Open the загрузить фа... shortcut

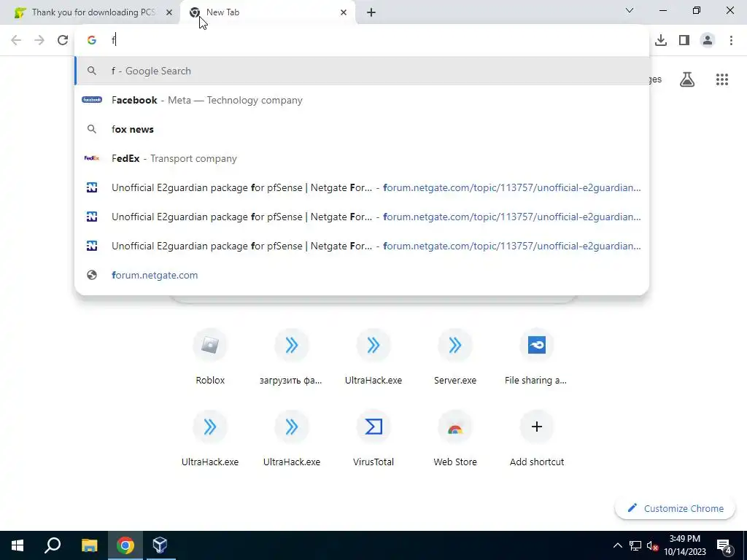(x=292, y=357)
